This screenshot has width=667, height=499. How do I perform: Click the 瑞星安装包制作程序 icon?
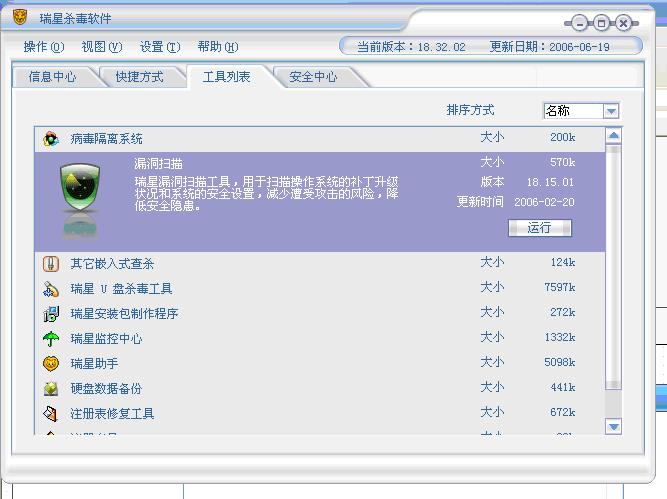(x=51, y=314)
